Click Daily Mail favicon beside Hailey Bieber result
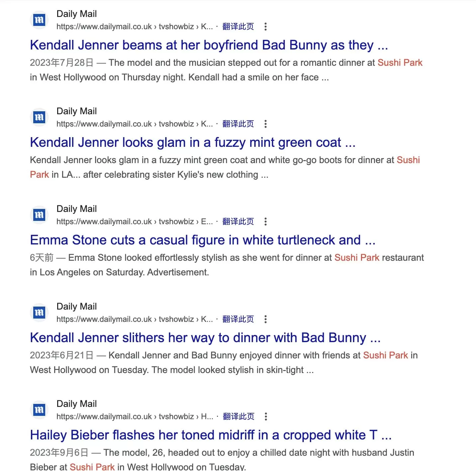The height and width of the screenshot is (471, 476). (x=39, y=410)
